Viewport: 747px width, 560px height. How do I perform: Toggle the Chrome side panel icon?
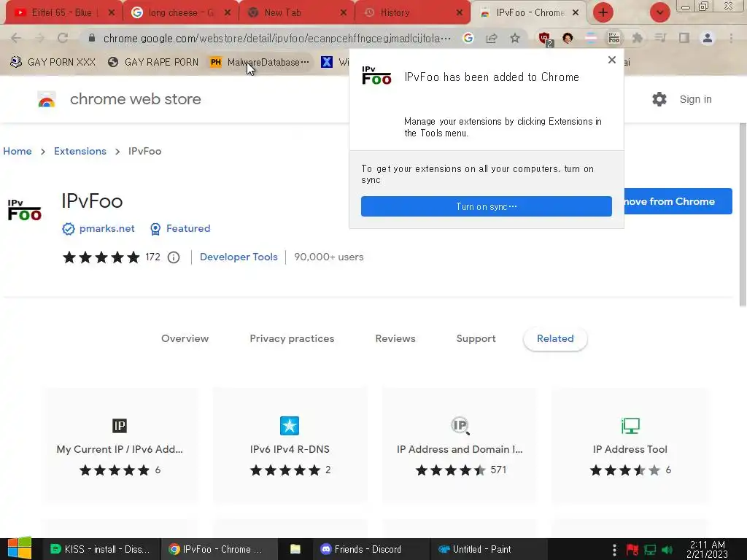pos(684,38)
